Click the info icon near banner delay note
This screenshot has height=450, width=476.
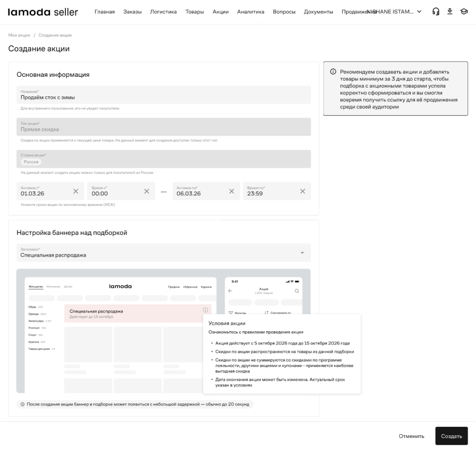pyautogui.click(x=22, y=404)
